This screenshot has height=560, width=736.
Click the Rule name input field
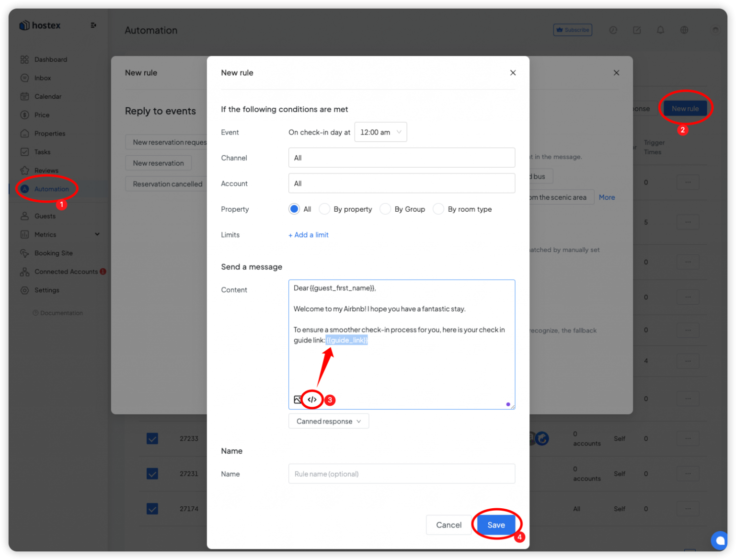point(402,474)
